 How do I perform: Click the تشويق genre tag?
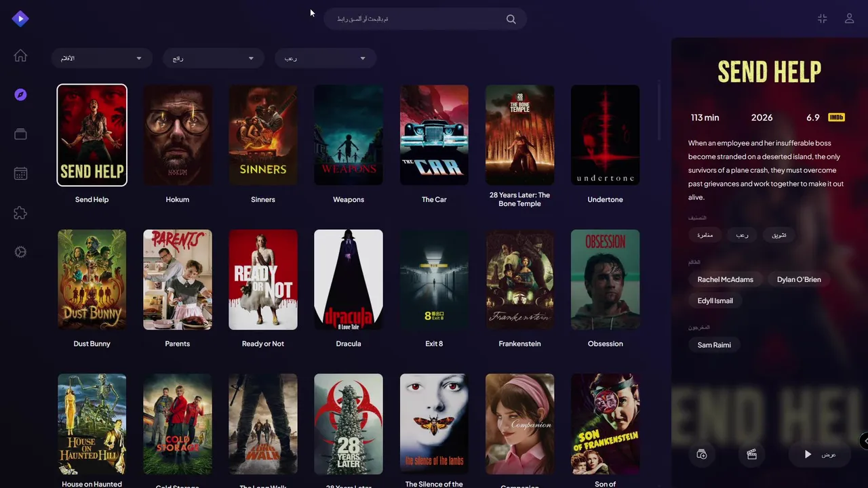coord(779,235)
